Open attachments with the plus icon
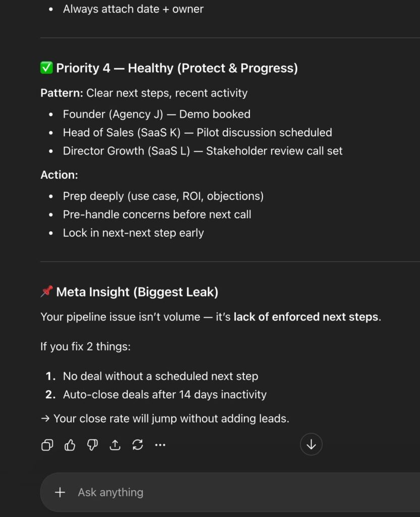The height and width of the screenshot is (517, 420). (60, 492)
